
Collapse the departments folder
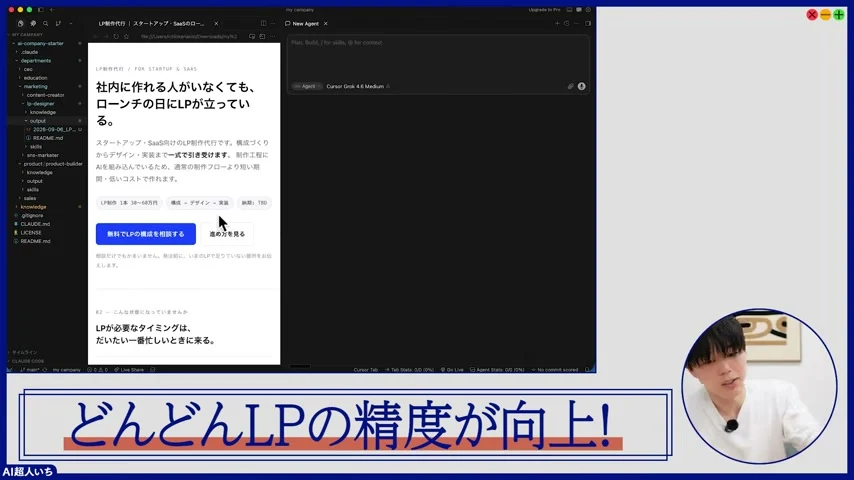(36, 60)
